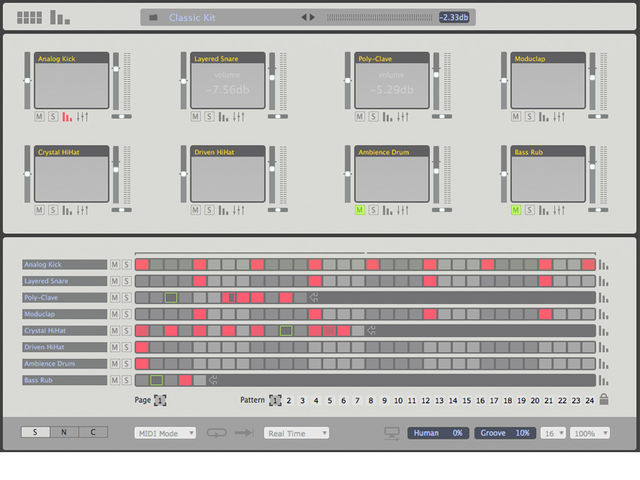
Task: Select the N mode tab
Action: 64,432
